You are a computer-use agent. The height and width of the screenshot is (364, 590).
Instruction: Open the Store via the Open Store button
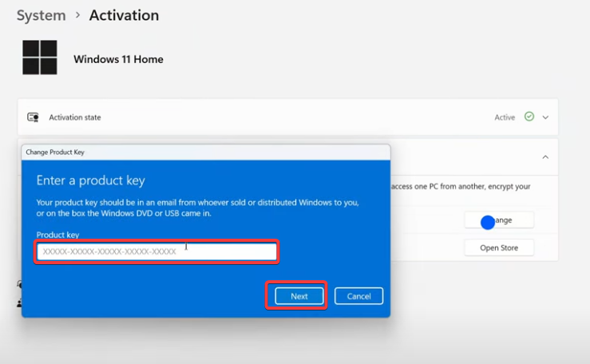coord(499,247)
